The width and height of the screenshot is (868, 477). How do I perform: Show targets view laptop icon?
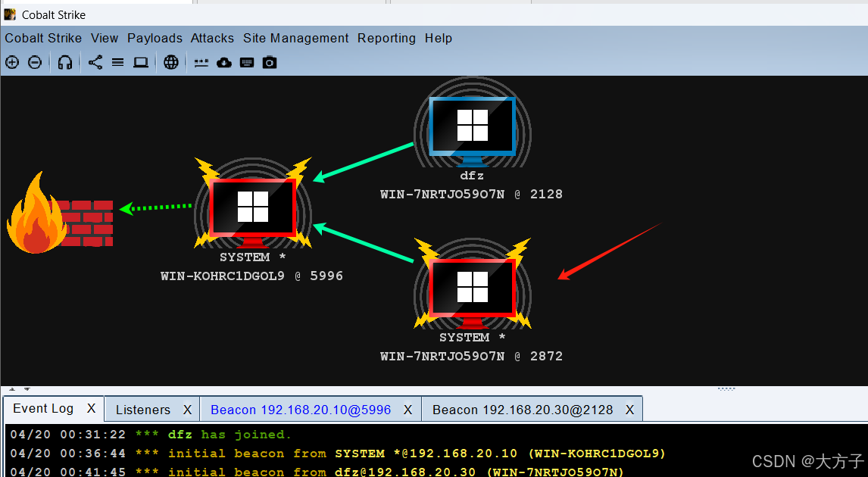tap(141, 63)
